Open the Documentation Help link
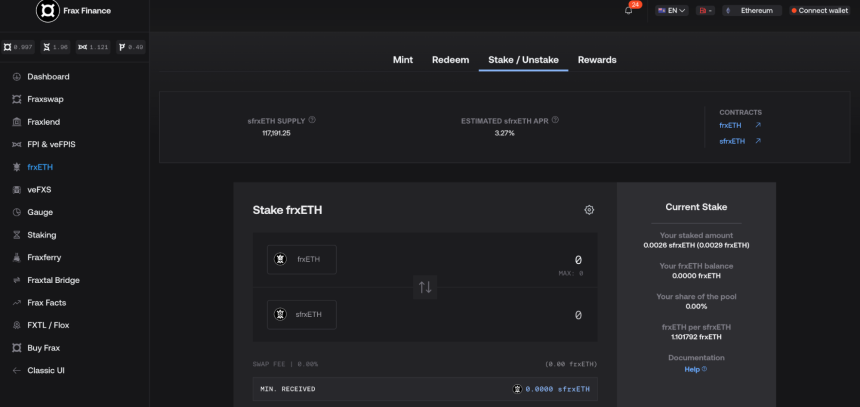Image resolution: width=860 pixels, height=407 pixels. click(x=695, y=370)
